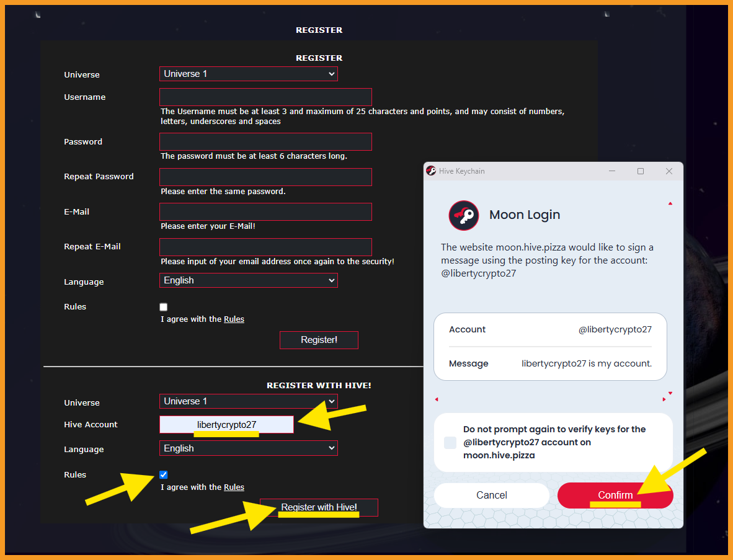Open the Language dropdown in the upper Register form
The width and height of the screenshot is (733, 560).
249,280
